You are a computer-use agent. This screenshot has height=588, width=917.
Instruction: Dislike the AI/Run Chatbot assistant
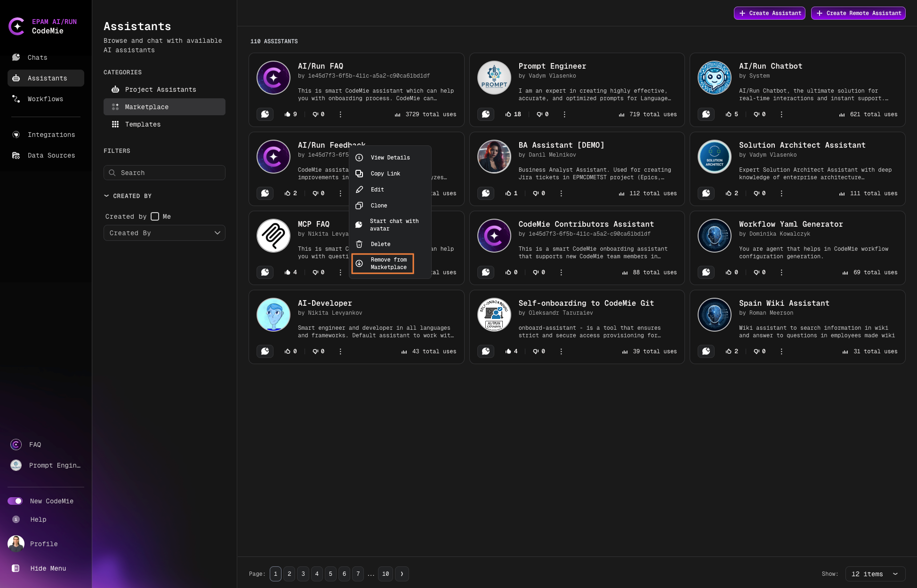tap(756, 114)
